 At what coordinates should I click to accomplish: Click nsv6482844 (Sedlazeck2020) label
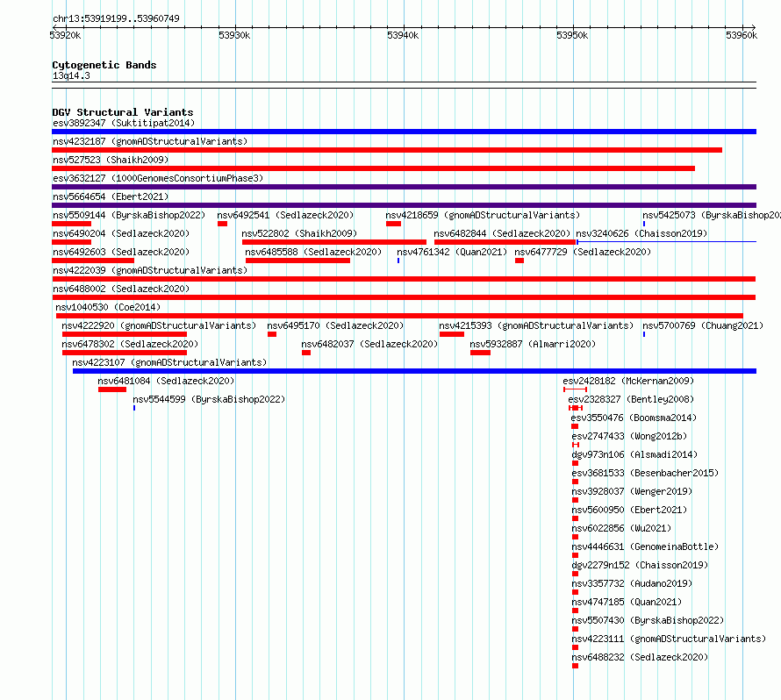click(502, 233)
